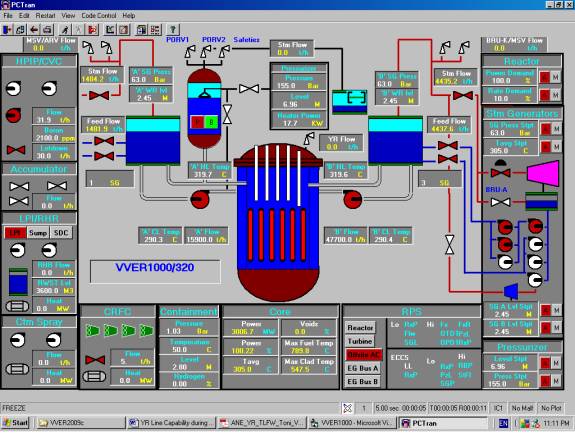Click the red steam isolation valve below A Stm Flow

[x=99, y=96]
